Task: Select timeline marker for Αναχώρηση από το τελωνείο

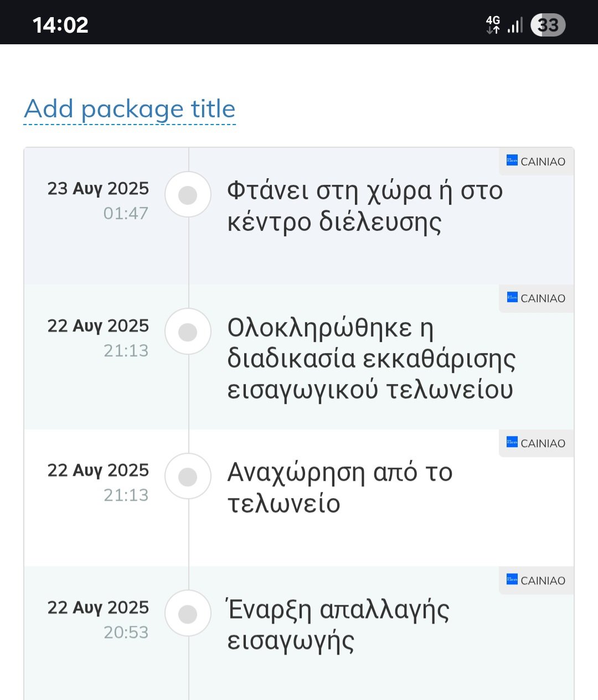Action: 188,476
